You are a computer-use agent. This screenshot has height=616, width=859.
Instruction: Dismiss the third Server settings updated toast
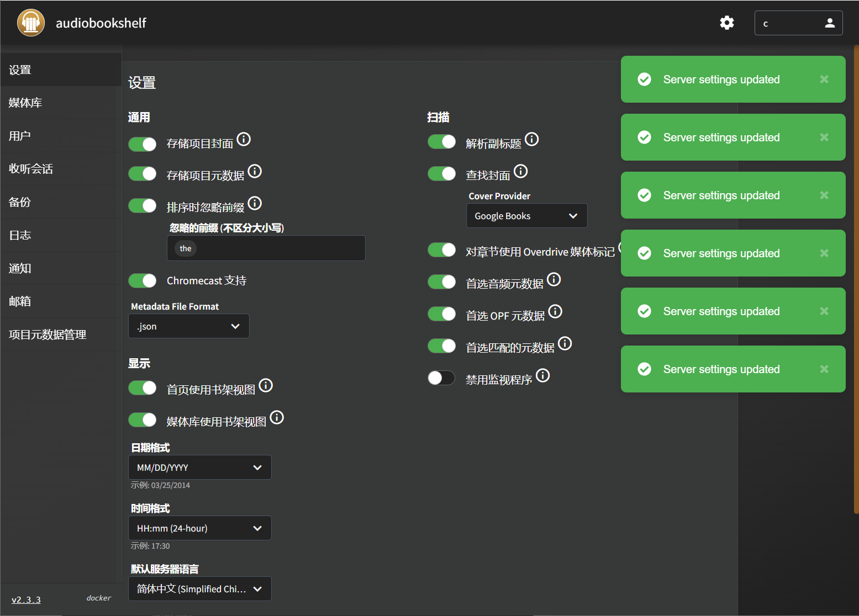pyautogui.click(x=824, y=195)
